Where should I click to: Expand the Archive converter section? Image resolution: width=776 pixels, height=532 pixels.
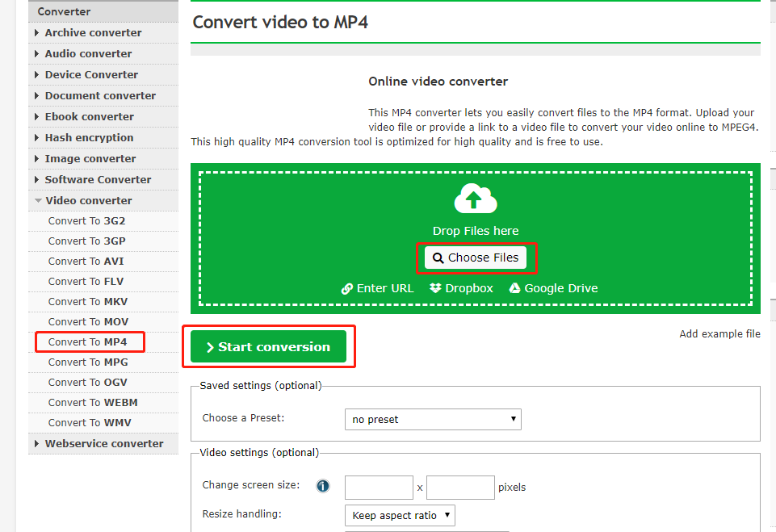[x=93, y=33]
